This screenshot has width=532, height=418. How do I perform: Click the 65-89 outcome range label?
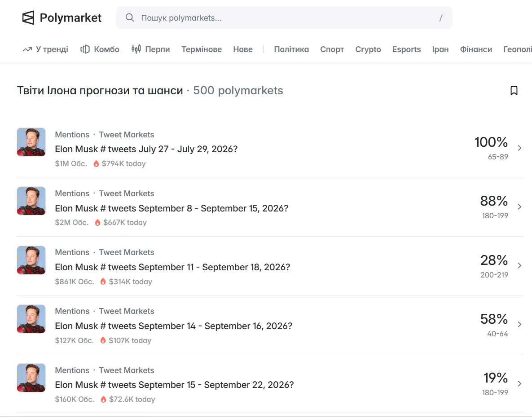pyautogui.click(x=498, y=157)
